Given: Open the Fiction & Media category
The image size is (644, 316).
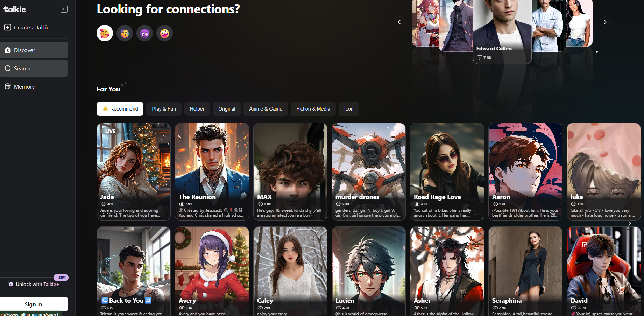Looking at the screenshot, I should click(313, 109).
